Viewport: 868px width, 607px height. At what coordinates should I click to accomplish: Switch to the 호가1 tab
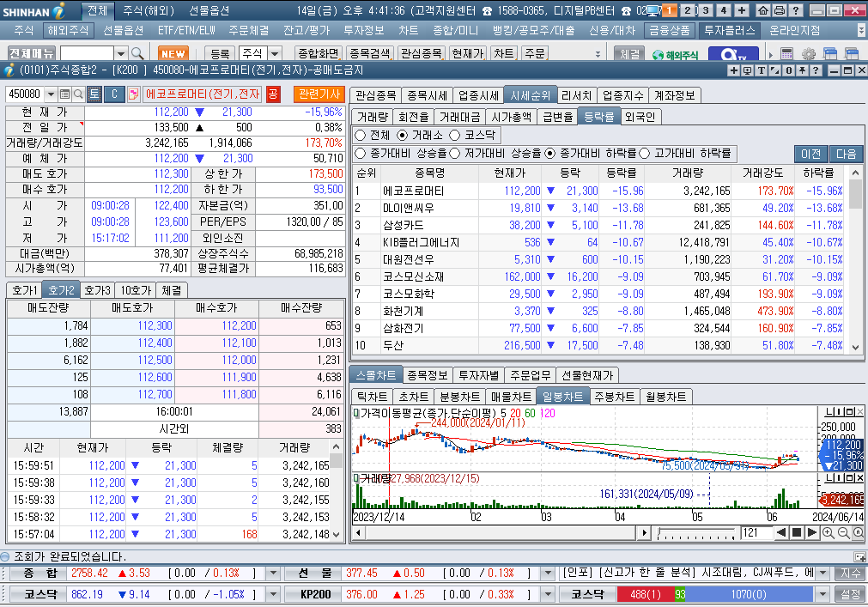pyautogui.click(x=25, y=290)
